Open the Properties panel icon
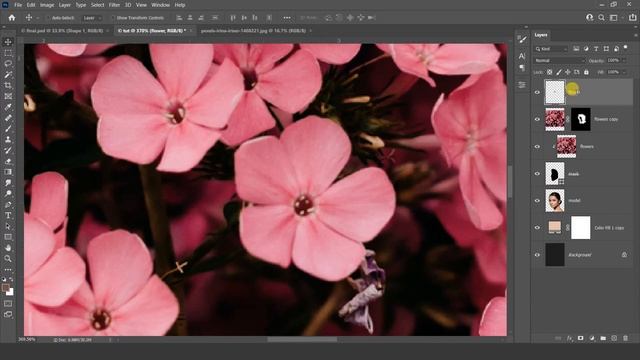This screenshot has width=640, height=360. coord(522,85)
